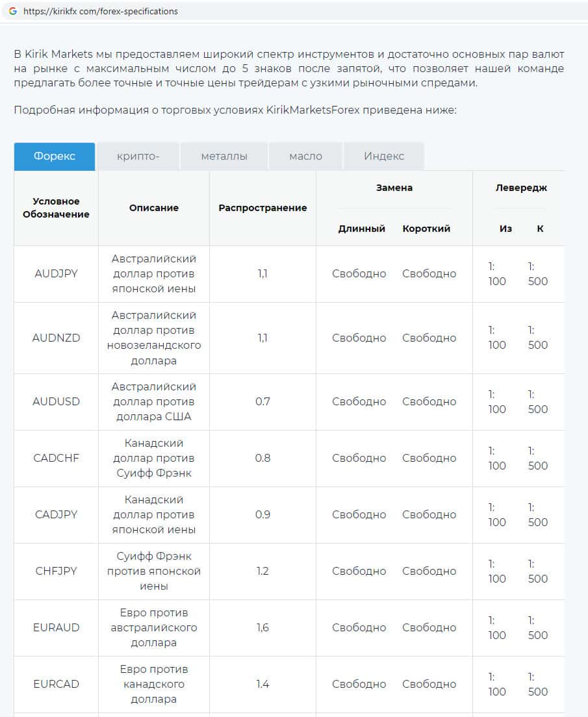
Task: Click the Условное Обозначение column header
Action: 56,208
